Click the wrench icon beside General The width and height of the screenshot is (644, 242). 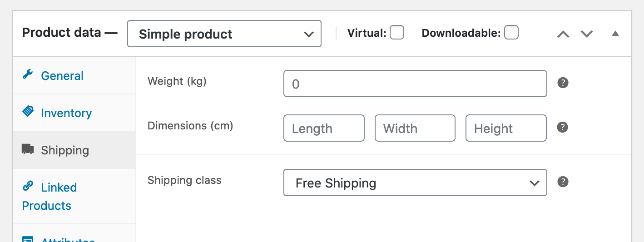coord(28,74)
